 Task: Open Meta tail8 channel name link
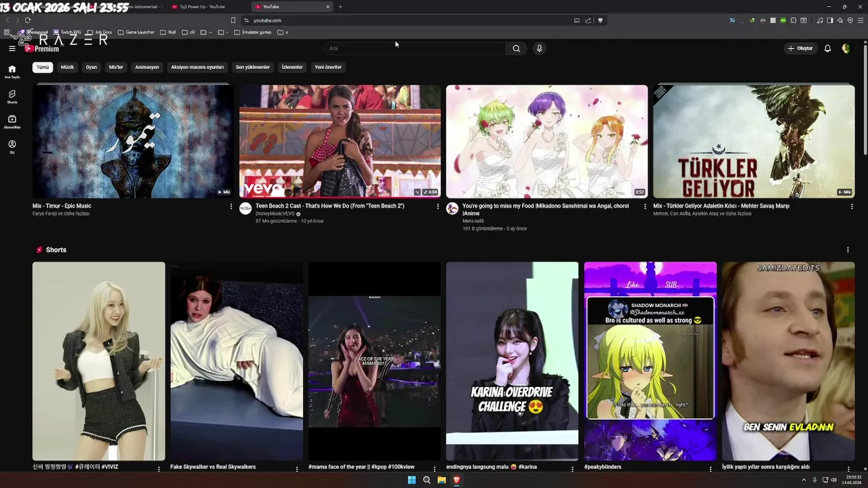tap(473, 221)
